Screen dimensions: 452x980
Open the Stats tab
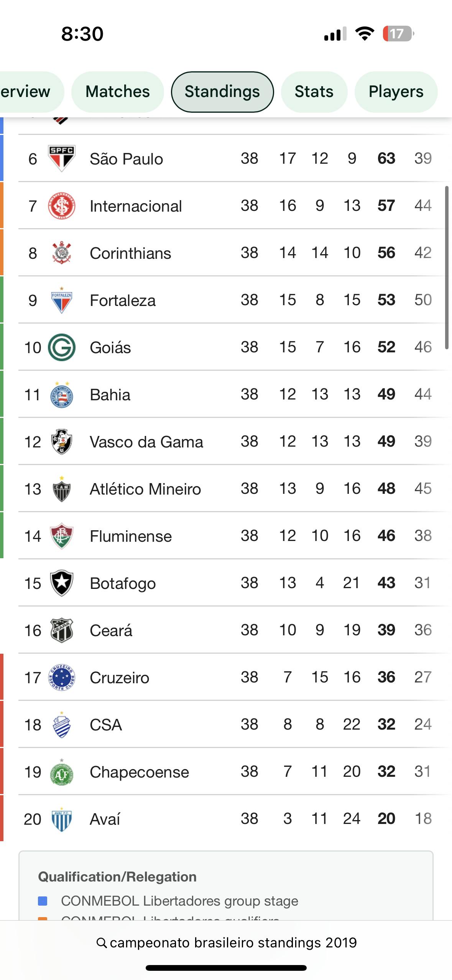tap(314, 92)
